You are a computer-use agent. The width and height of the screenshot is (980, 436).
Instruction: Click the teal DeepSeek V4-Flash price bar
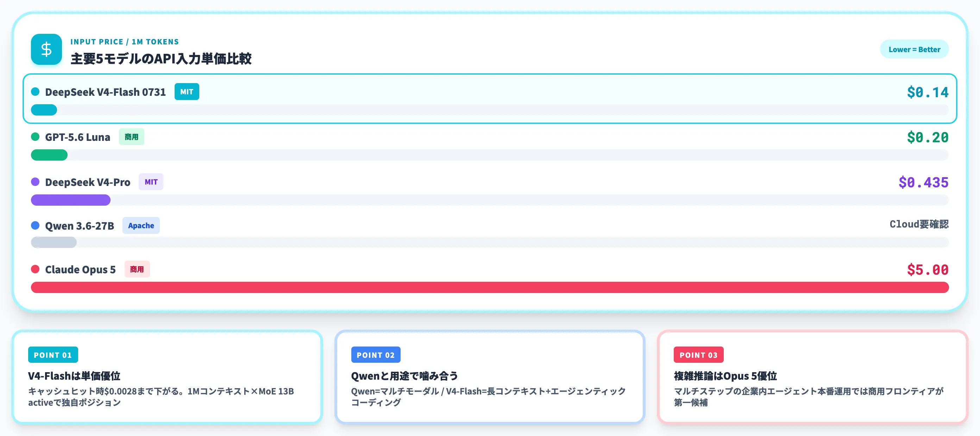tap(44, 110)
